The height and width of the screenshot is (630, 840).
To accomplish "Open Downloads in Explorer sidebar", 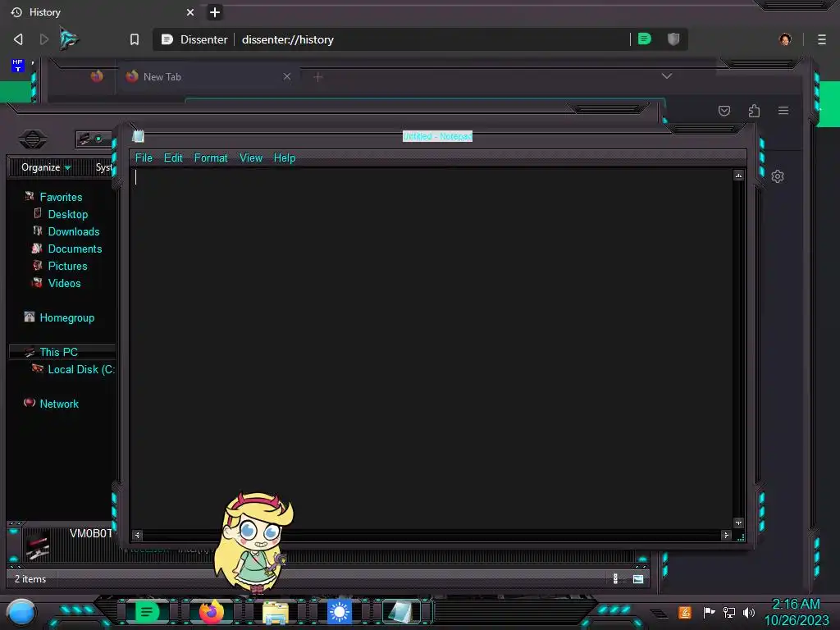I will 73,231.
